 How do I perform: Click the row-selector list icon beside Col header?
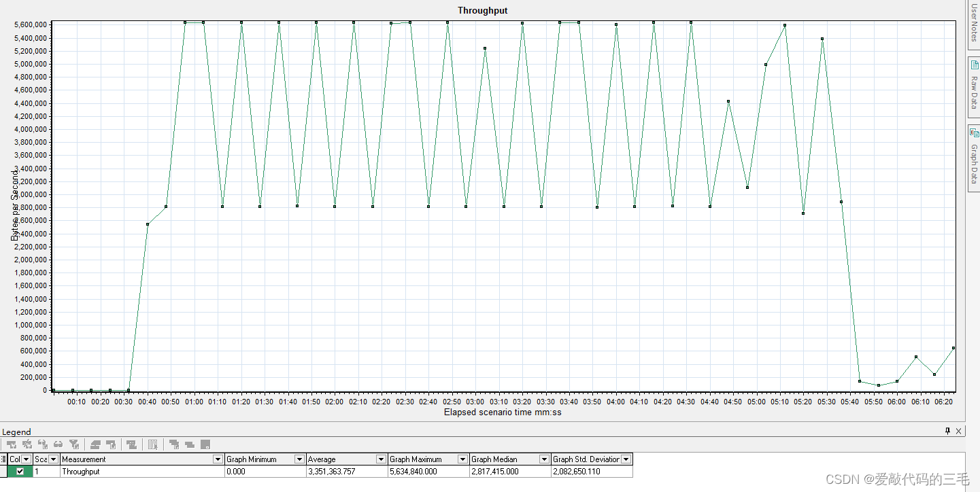[3, 459]
